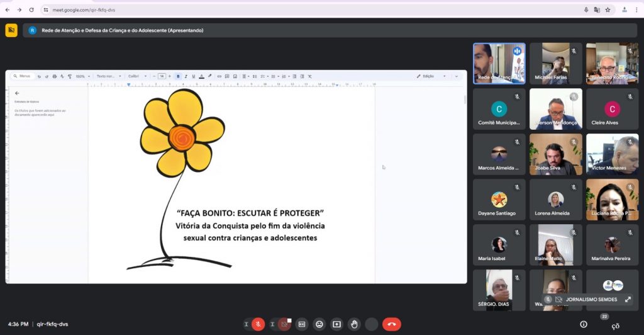644x335 pixels.
Task: Open the Menus search box in Docs
Action: pyautogui.click(x=23, y=76)
